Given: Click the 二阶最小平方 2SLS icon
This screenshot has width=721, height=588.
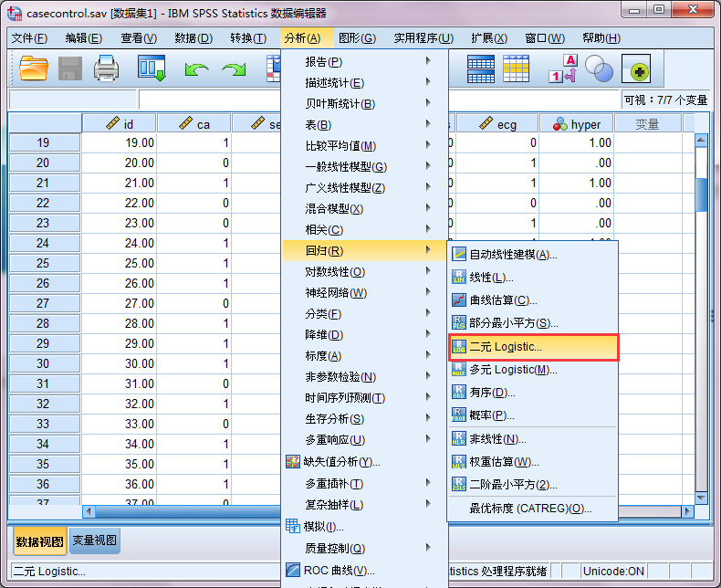Looking at the screenshot, I should pos(459,485).
